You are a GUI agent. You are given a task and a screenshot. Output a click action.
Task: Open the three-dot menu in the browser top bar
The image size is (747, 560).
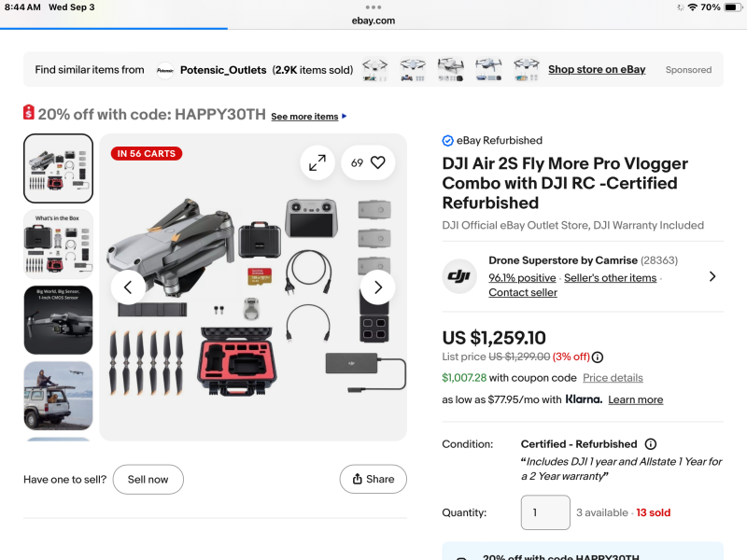(373, 7)
